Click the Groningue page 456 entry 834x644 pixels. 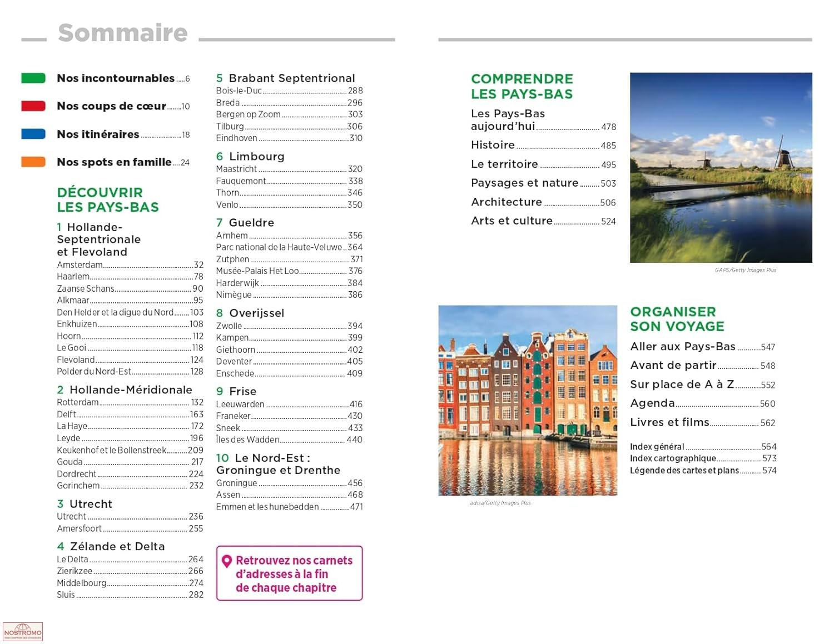pyautogui.click(x=290, y=483)
